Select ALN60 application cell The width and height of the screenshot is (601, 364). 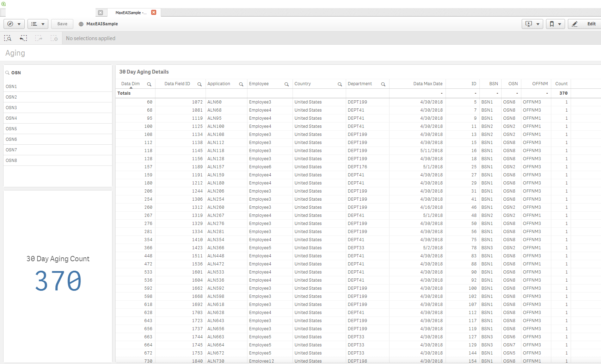pyautogui.click(x=226, y=102)
